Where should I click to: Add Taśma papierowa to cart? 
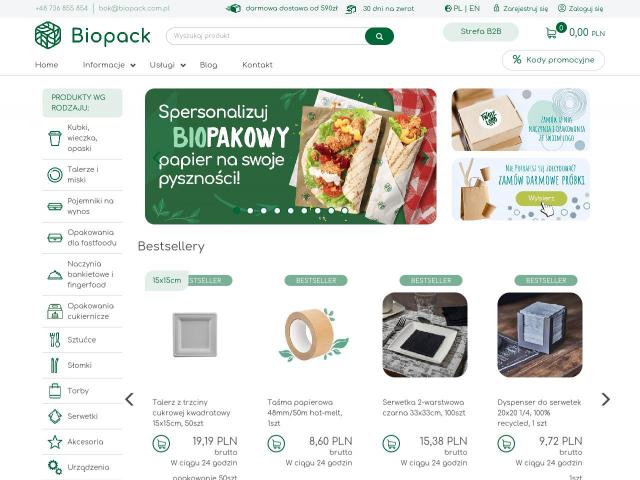(276, 444)
